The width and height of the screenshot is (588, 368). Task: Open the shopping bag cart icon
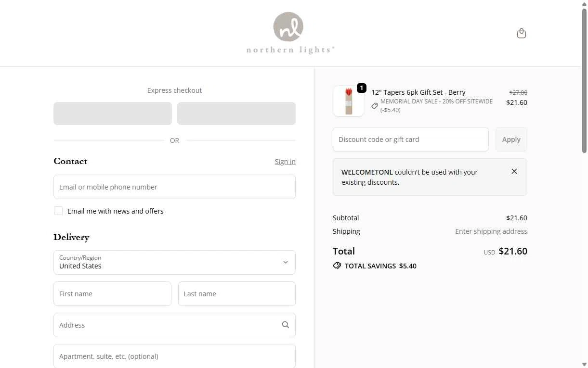[x=521, y=33]
